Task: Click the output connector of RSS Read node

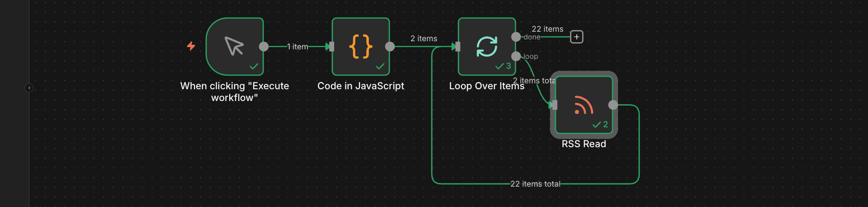Action: click(613, 105)
